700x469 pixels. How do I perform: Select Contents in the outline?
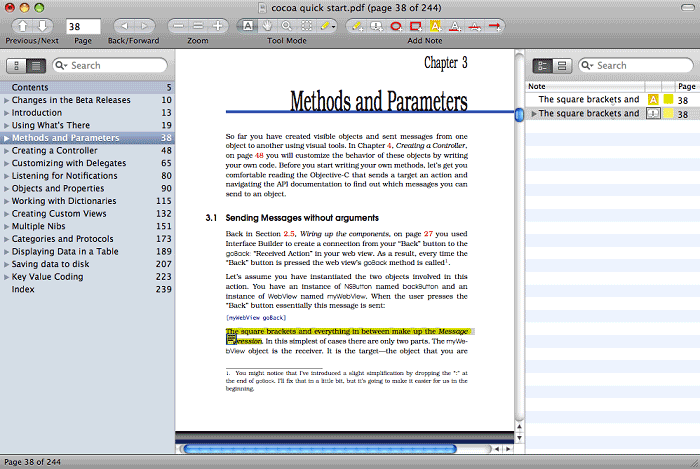87,87
